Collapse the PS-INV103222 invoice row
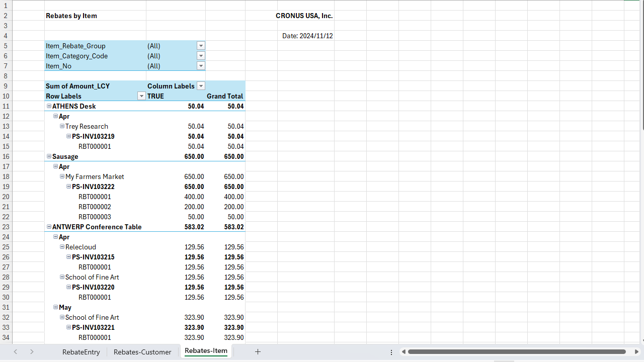This screenshot has width=644, height=362. 69,187
